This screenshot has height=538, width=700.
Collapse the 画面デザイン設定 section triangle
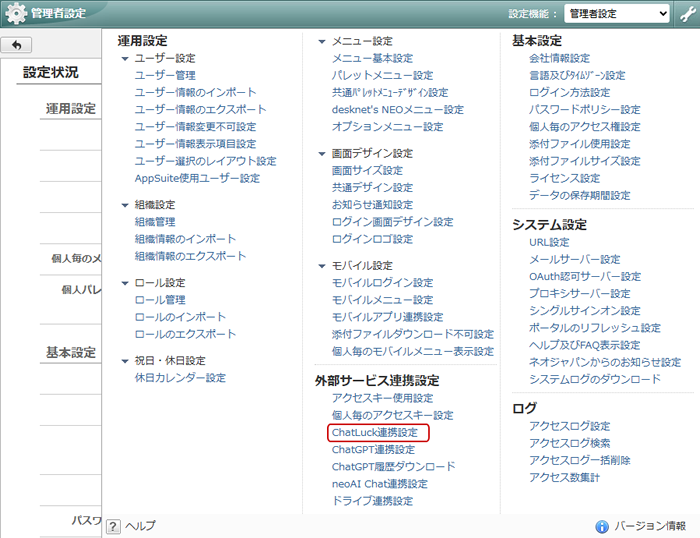point(322,154)
